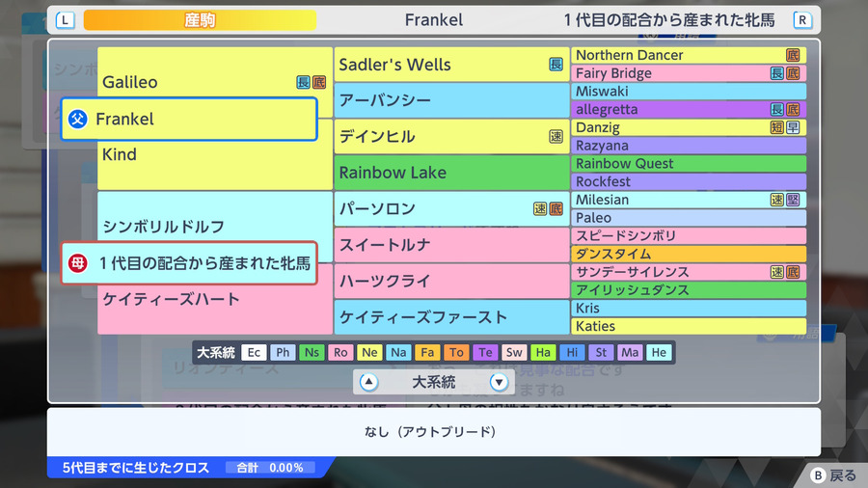Click the 底 icon on Northern Dancer
The image size is (868, 488).
793,55
